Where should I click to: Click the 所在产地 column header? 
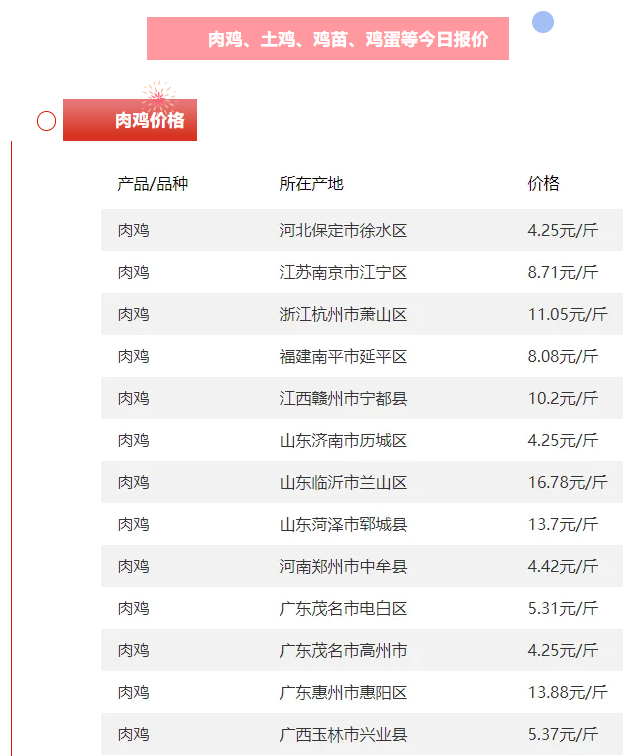pos(311,183)
